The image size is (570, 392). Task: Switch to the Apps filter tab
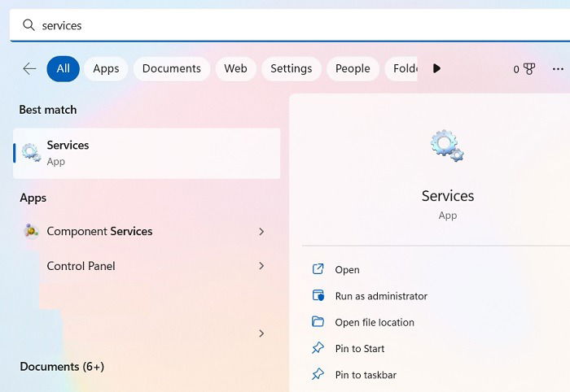click(106, 68)
